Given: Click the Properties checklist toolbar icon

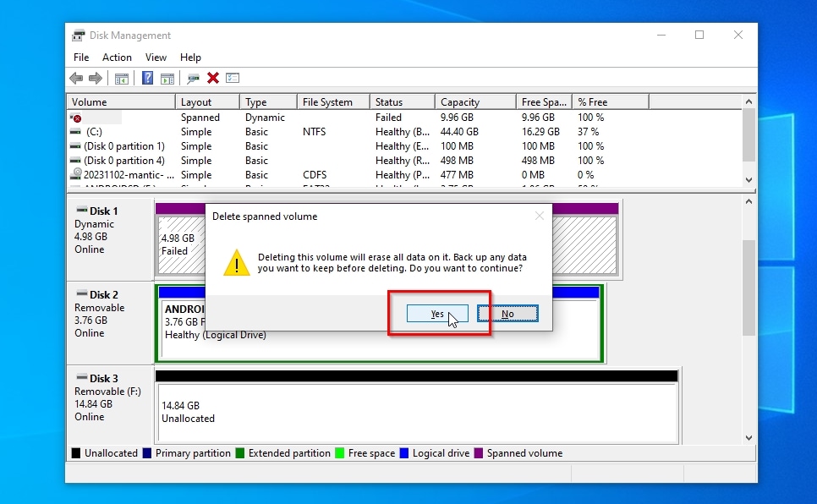Looking at the screenshot, I should click(x=233, y=79).
